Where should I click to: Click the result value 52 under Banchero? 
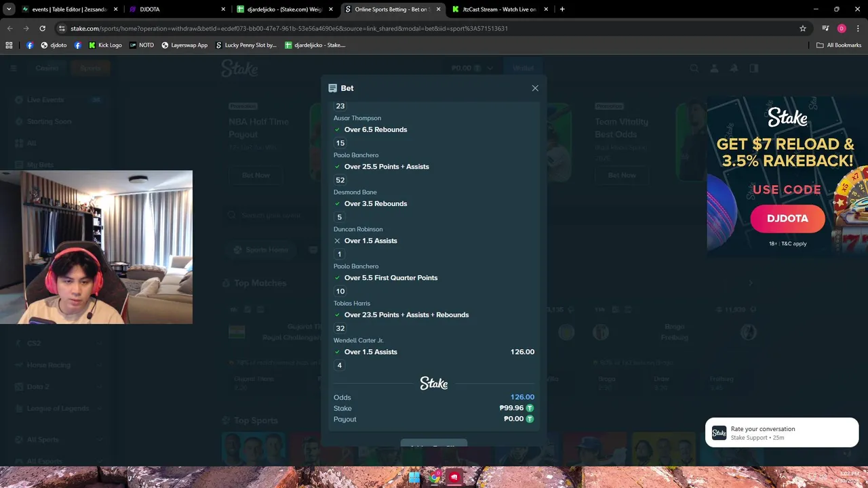340,180
